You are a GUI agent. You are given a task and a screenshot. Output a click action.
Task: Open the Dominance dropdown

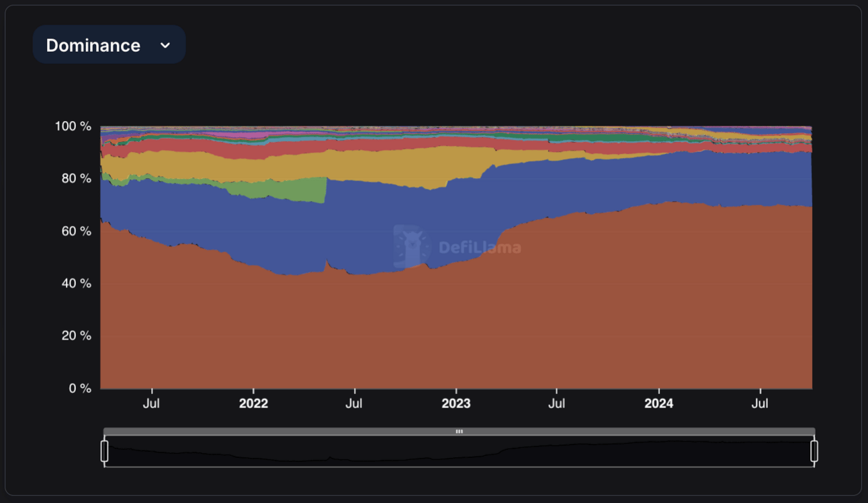[109, 45]
